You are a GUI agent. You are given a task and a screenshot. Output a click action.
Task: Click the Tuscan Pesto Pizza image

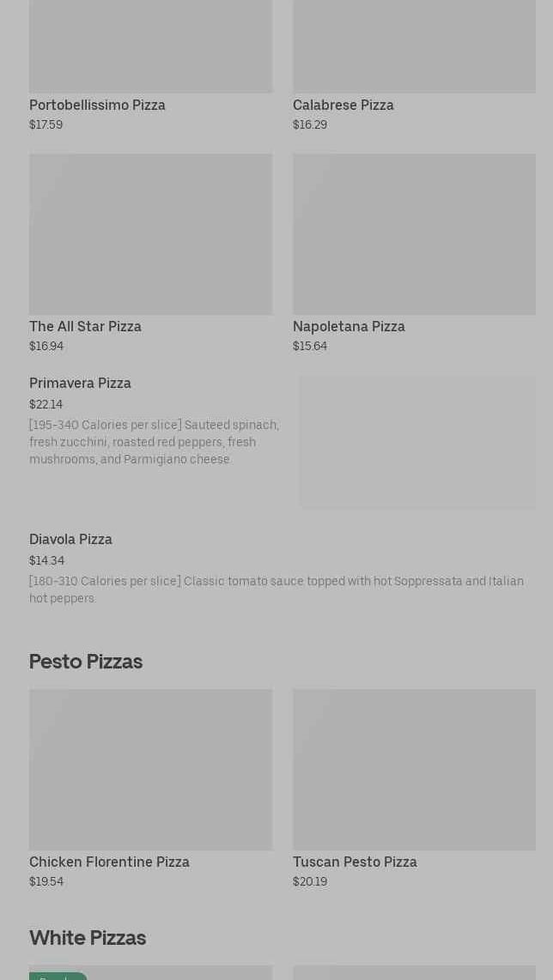point(414,769)
